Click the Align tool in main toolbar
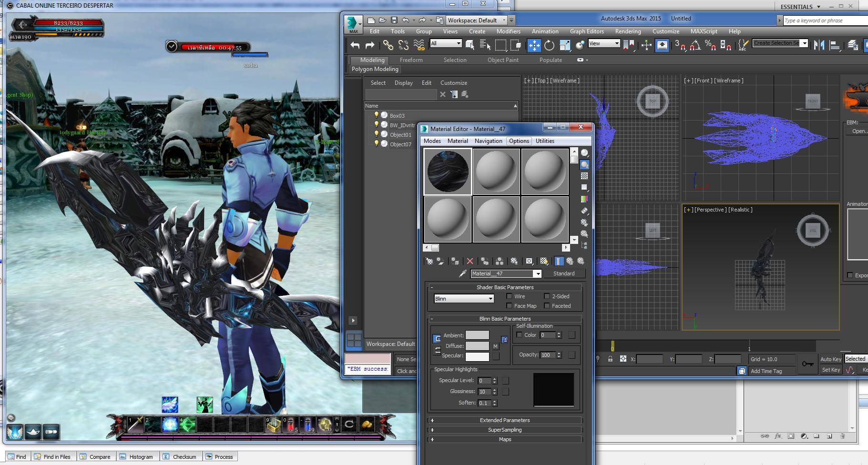This screenshot has width=868, height=465. (x=835, y=45)
